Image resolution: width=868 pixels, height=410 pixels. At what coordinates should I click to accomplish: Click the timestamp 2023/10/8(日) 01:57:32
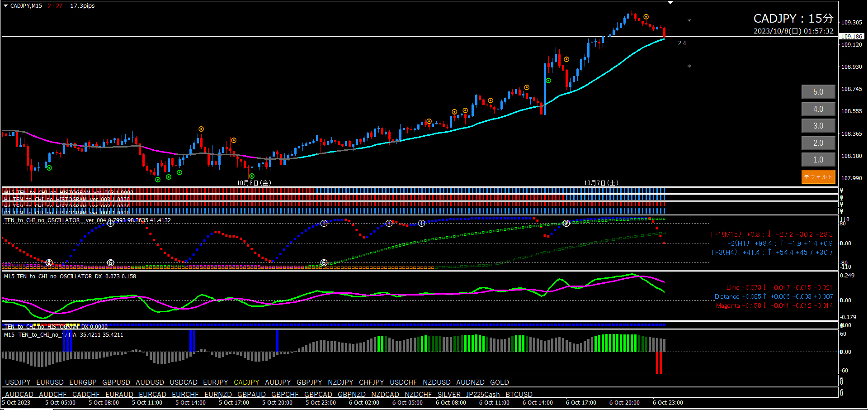point(793,31)
